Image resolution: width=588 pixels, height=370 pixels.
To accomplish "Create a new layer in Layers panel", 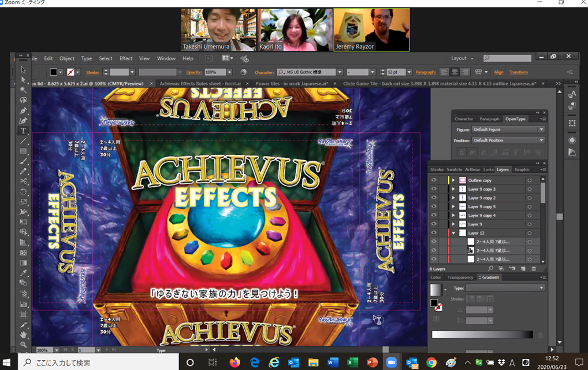I will 522,269.
